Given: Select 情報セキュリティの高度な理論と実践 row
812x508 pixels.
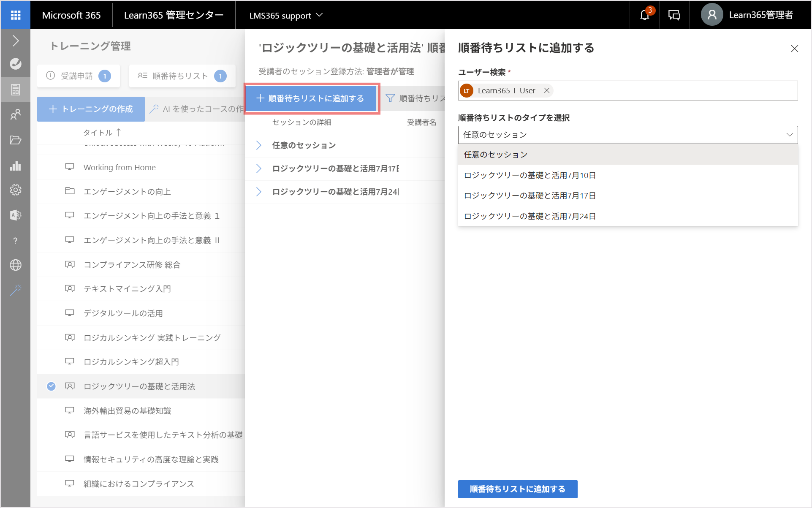Looking at the screenshot, I should point(141,459).
